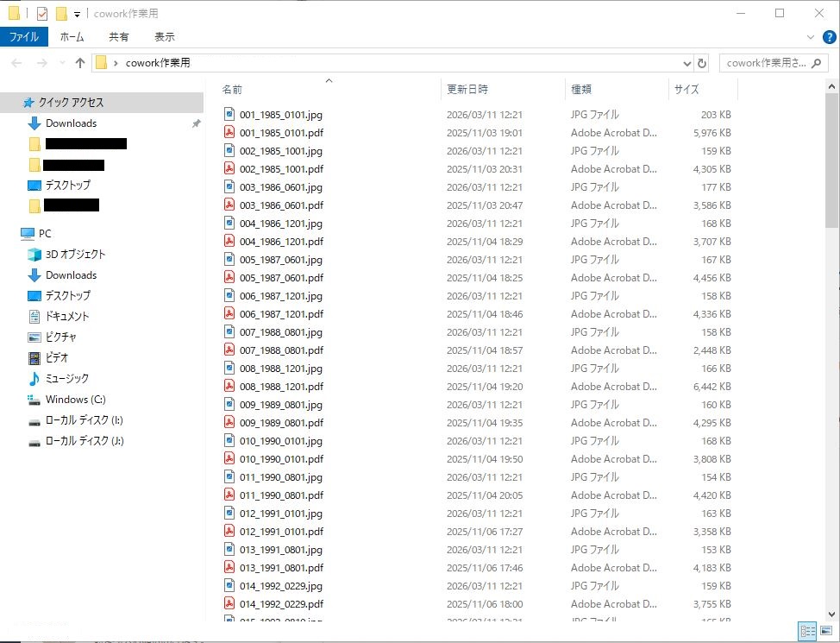The width and height of the screenshot is (840, 643).
Task: Click the New Folder icon in quick access toolbar
Action: [x=61, y=14]
